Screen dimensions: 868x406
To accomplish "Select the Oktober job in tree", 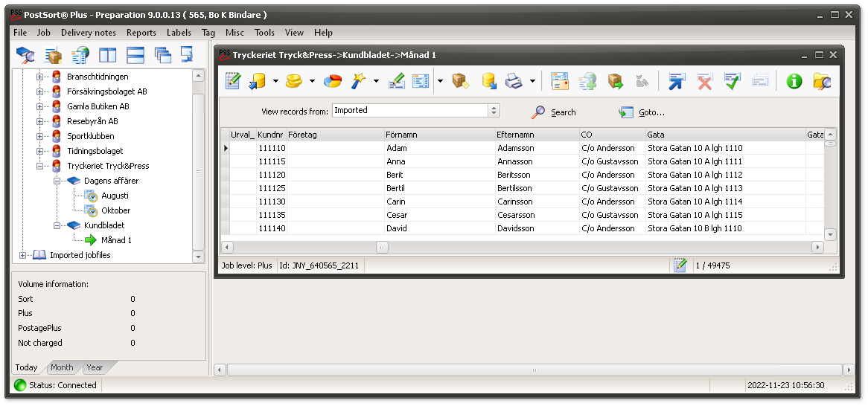I will pyautogui.click(x=115, y=210).
